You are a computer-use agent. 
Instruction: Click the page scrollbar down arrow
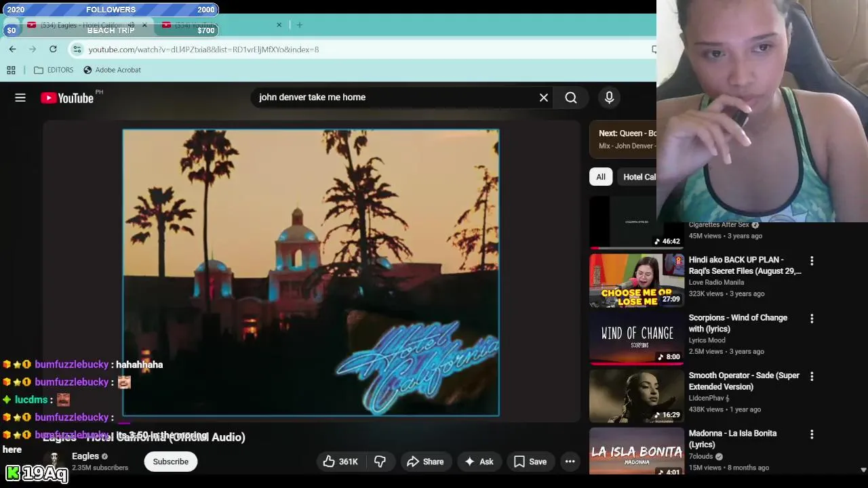pos(863,470)
